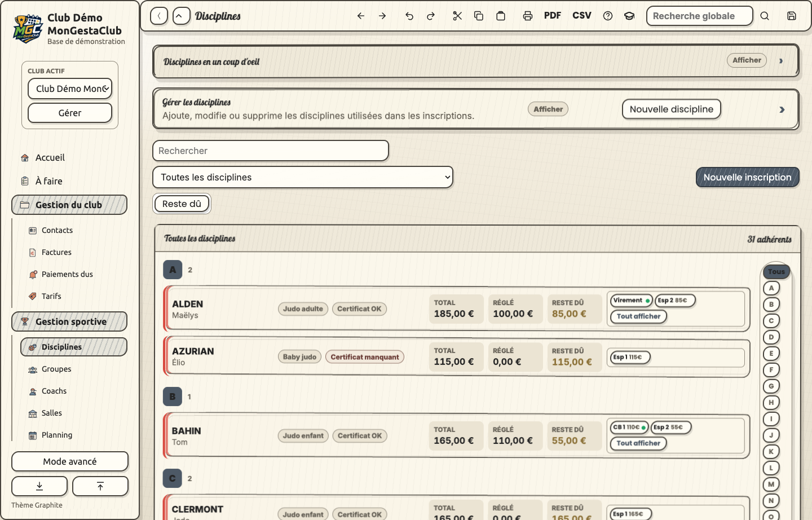Export the list as CSV
Viewport: 812px width, 520px height.
click(582, 16)
